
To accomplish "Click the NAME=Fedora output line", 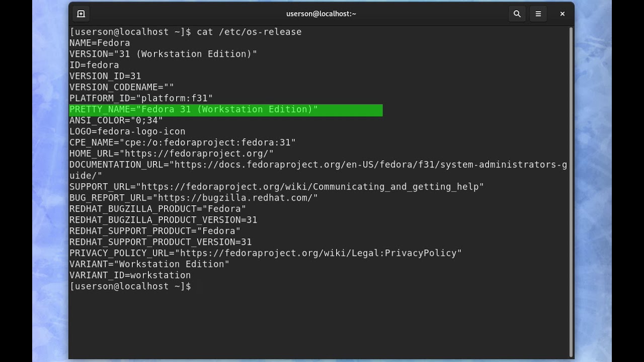I will (100, 43).
